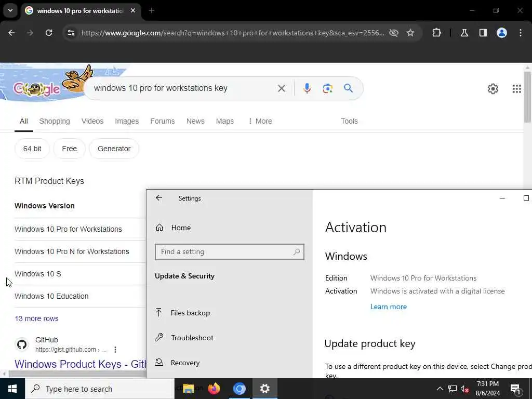Apply the 'Free' filter chip

69,149
